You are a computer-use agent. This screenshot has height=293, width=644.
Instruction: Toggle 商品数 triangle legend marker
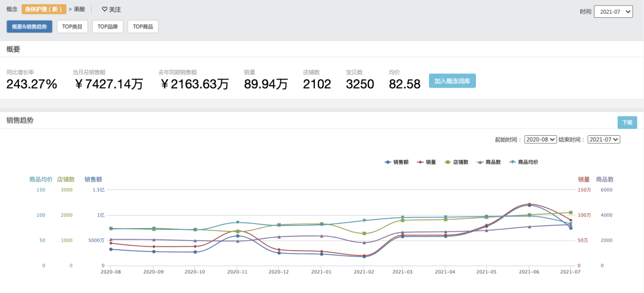(x=480, y=162)
